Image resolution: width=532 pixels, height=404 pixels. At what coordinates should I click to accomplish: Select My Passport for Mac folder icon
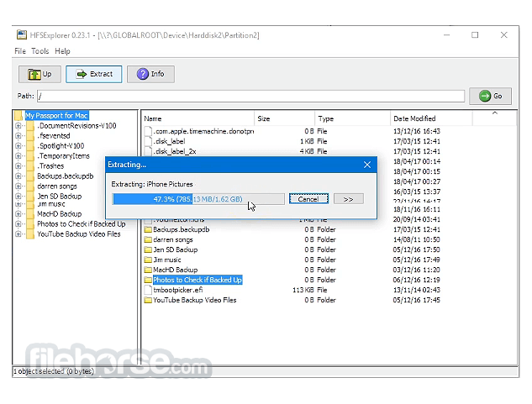pos(18,116)
